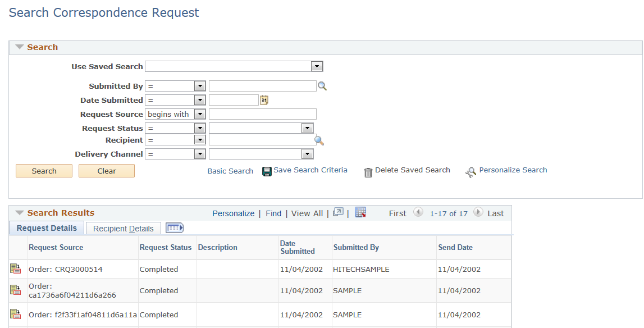Click the Date Submitted text field

click(234, 100)
